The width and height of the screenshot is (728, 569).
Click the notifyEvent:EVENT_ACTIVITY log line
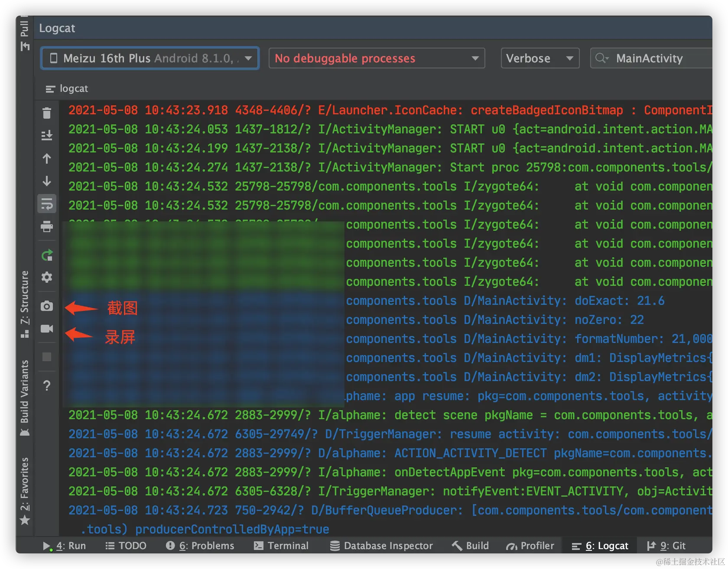pos(390,491)
